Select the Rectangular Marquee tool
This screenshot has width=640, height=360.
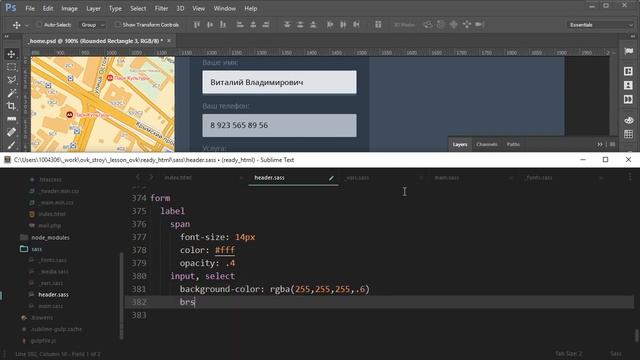point(11,67)
